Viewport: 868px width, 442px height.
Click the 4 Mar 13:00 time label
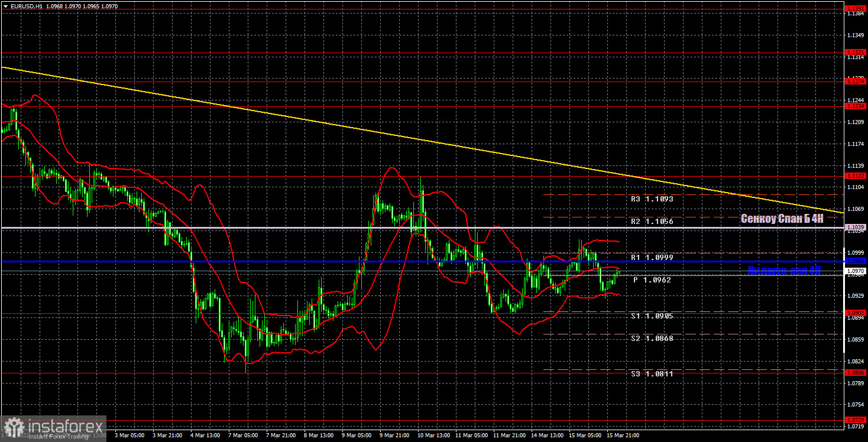[205, 435]
